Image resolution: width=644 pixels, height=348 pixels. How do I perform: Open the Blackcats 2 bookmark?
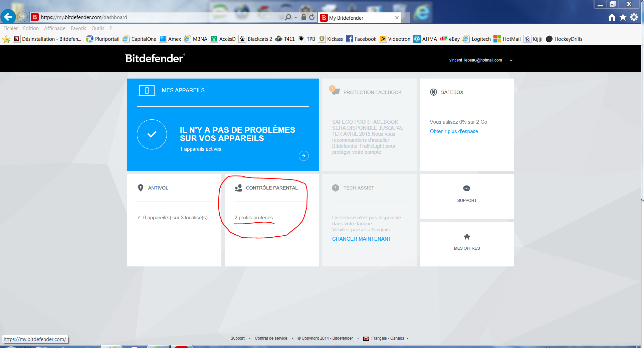(255, 39)
